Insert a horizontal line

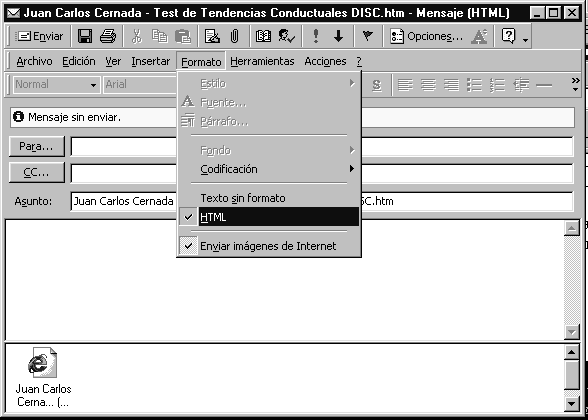(544, 85)
